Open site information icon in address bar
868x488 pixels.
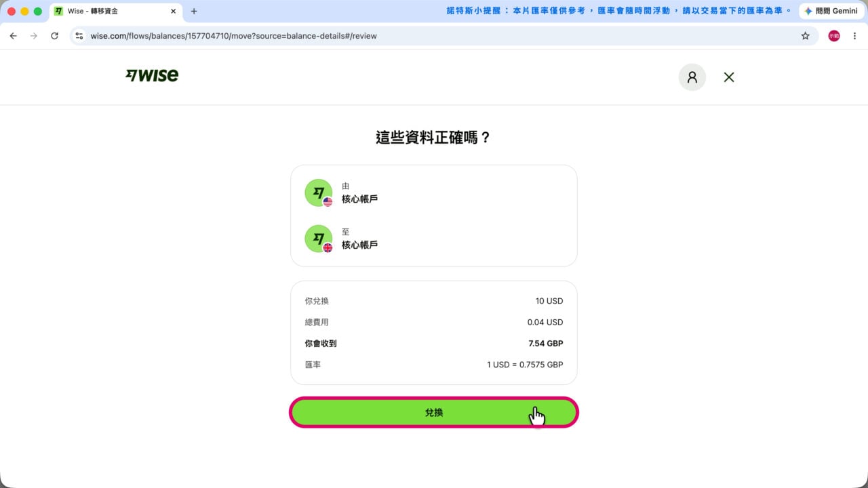[79, 36]
